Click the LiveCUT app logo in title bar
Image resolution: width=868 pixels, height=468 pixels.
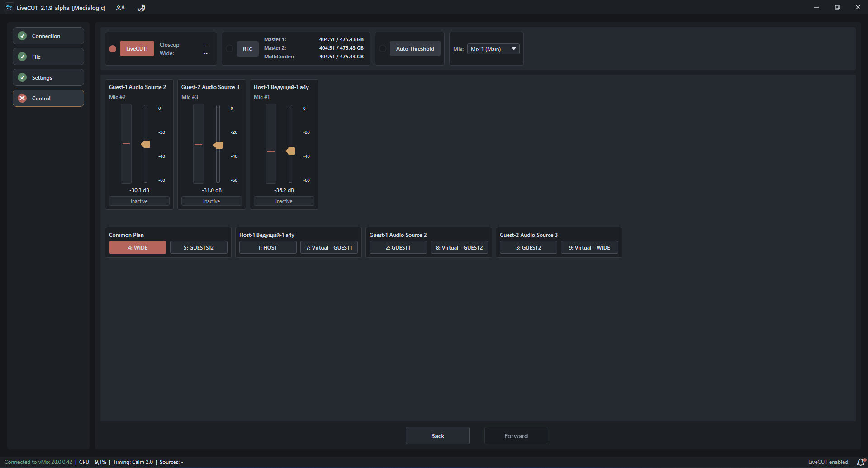pyautogui.click(x=9, y=8)
